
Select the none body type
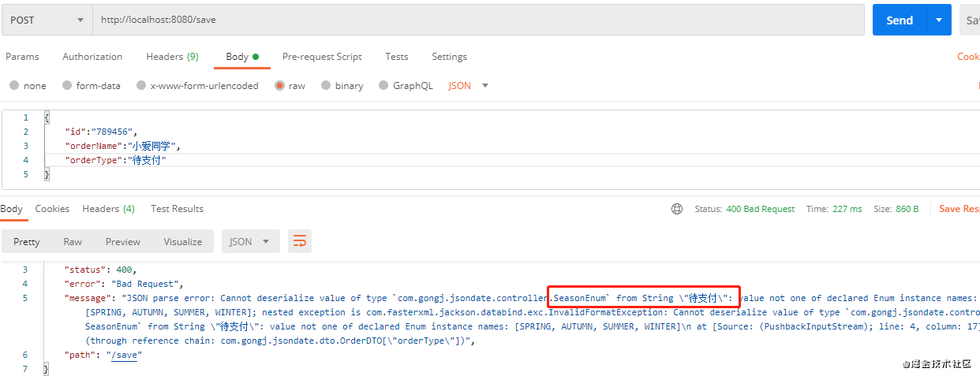pos(28,86)
